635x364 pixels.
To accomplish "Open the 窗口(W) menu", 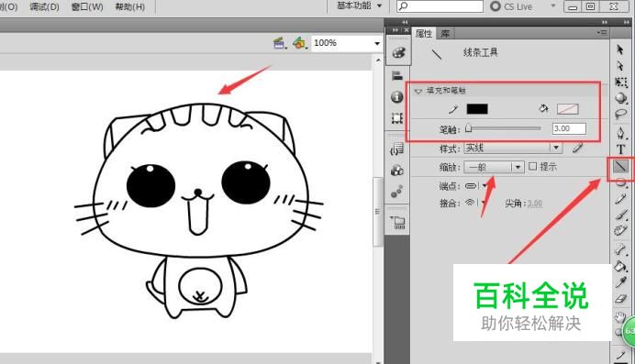I will tap(87, 6).
